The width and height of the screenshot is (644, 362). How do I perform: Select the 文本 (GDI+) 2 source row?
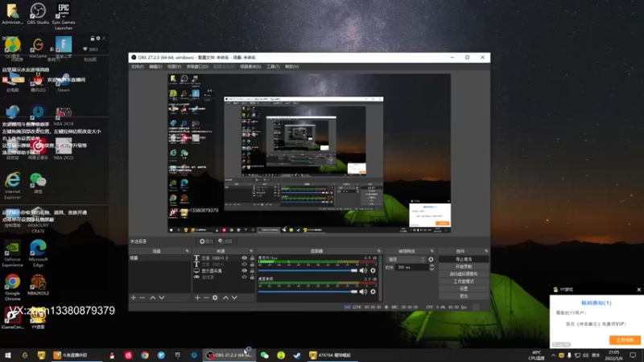[224, 258]
